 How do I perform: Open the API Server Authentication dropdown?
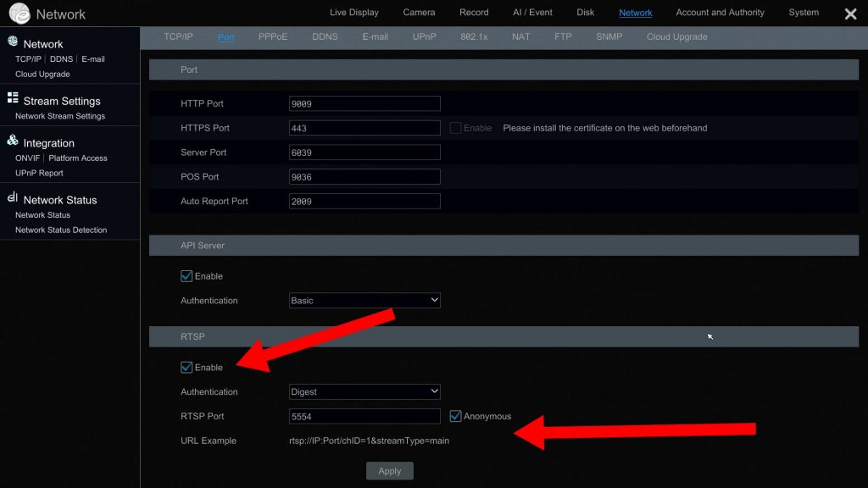[364, 300]
